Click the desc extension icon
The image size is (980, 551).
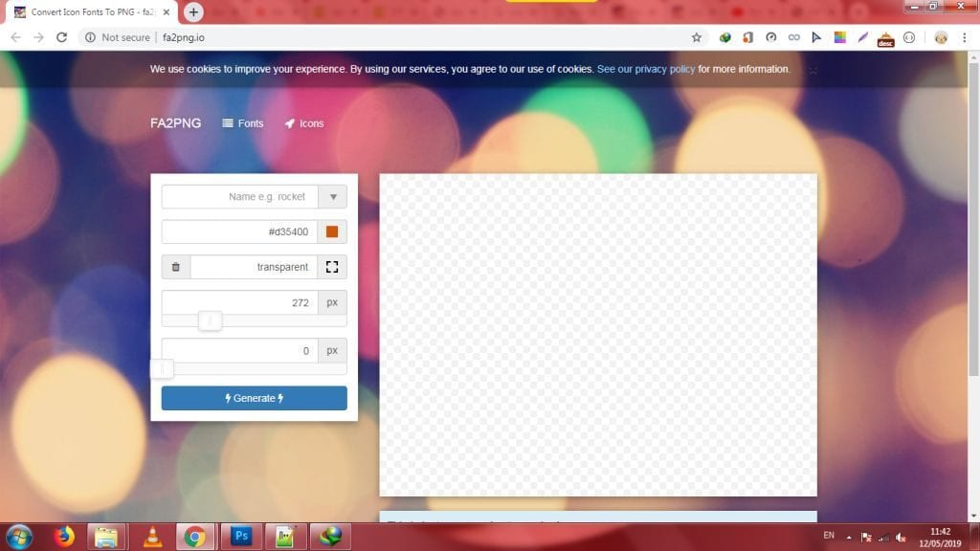[885, 39]
